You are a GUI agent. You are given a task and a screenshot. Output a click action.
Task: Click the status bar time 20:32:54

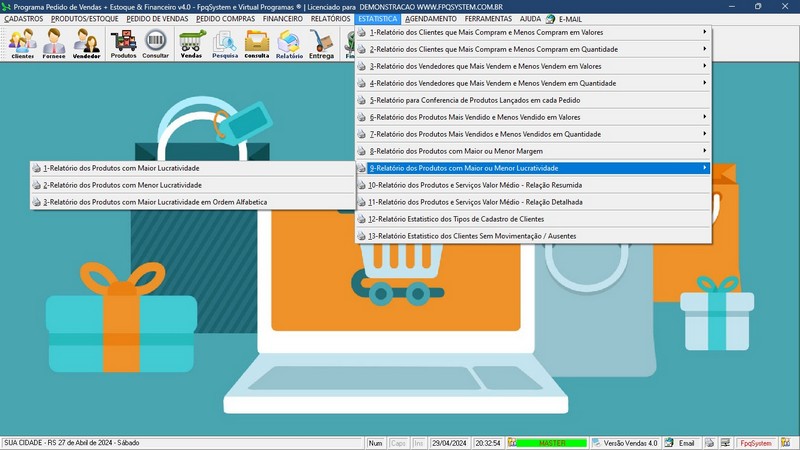[488, 443]
